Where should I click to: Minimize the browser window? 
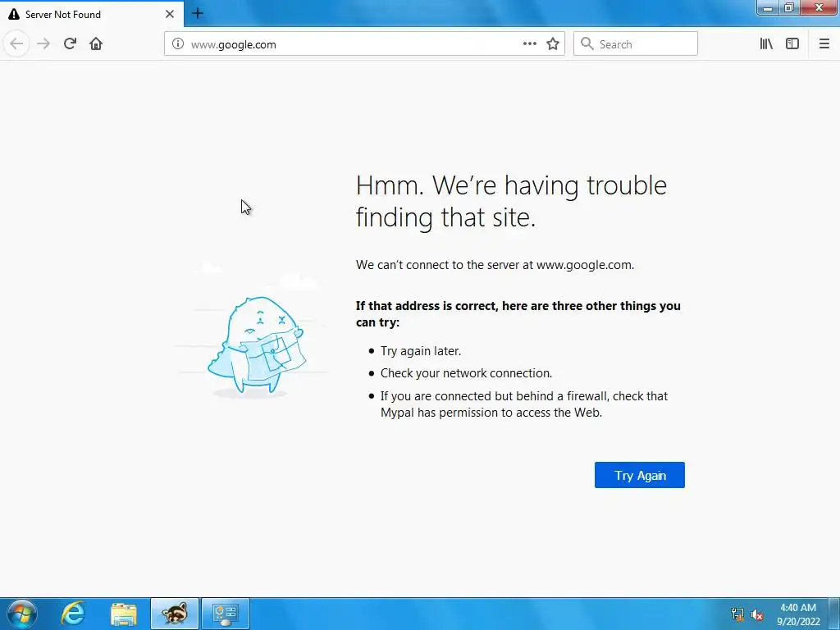(x=768, y=7)
